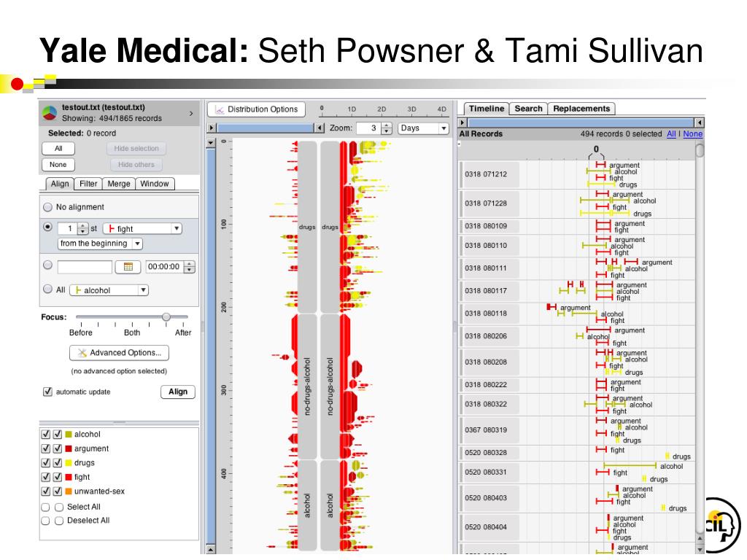The height and width of the screenshot is (560, 747).
Task: Open Distribution Options button
Action: [x=256, y=109]
